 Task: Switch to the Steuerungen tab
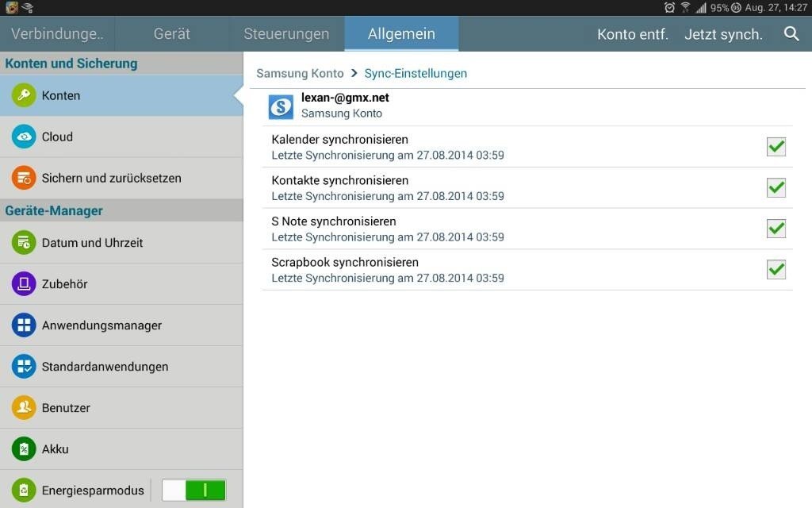tap(286, 33)
